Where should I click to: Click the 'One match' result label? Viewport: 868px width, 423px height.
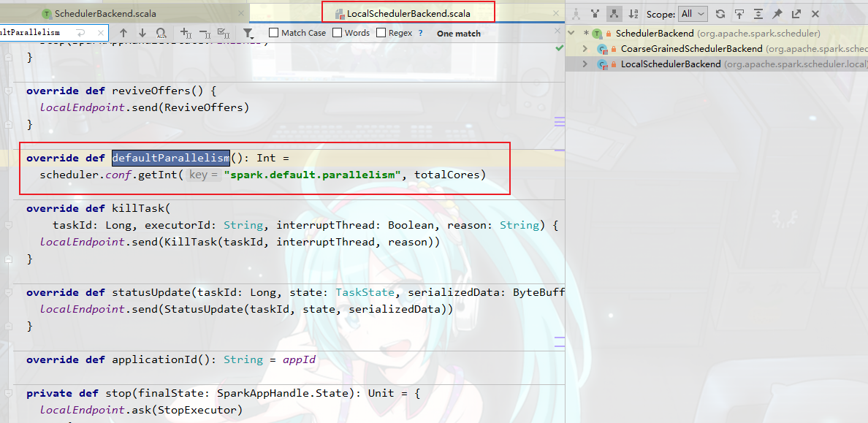(458, 33)
